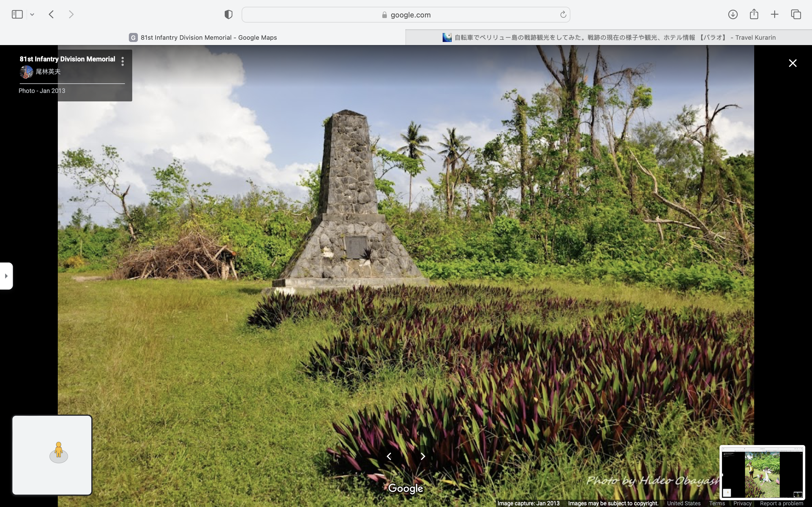Show the previous photo
The height and width of the screenshot is (507, 812).
[x=389, y=456]
